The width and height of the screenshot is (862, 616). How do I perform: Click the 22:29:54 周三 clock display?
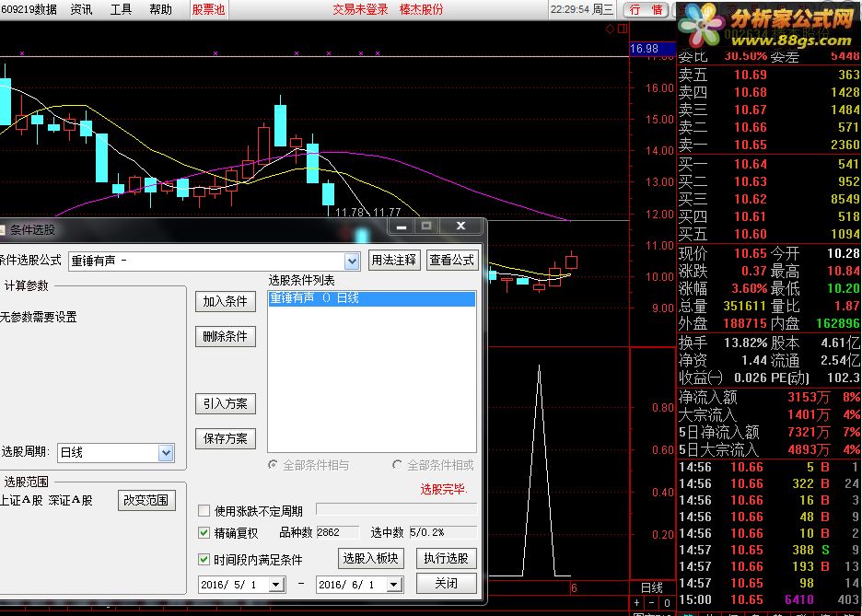tap(582, 9)
